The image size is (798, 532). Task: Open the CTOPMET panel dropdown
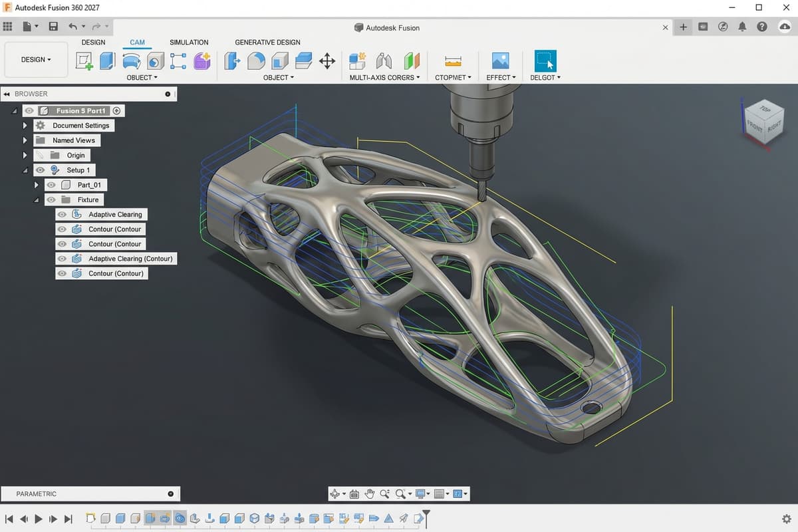click(453, 78)
